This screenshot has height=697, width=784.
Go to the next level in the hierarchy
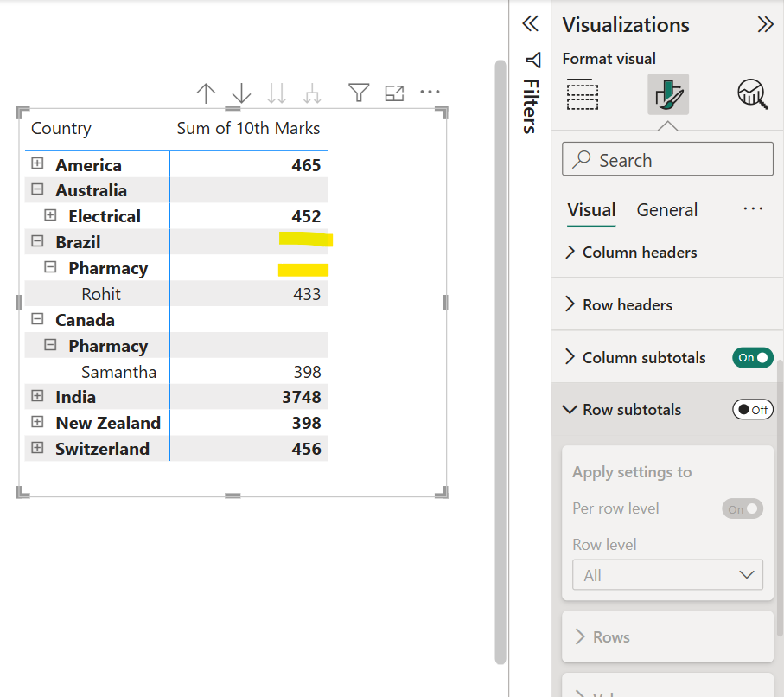[276, 93]
